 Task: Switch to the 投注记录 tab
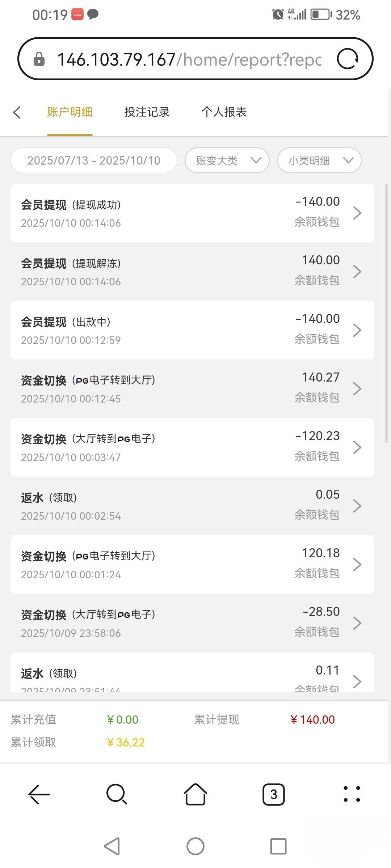147,112
